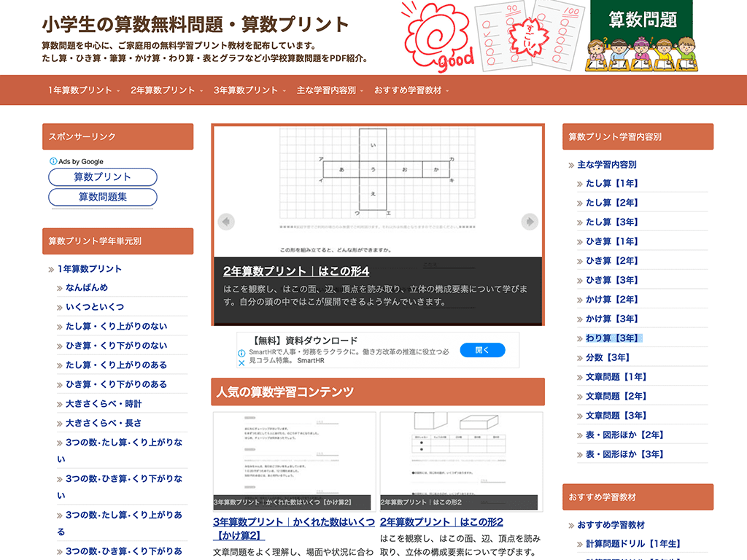Expand the 主な学習内容別 nav menu
The height and width of the screenshot is (560, 747).
pos(330,90)
